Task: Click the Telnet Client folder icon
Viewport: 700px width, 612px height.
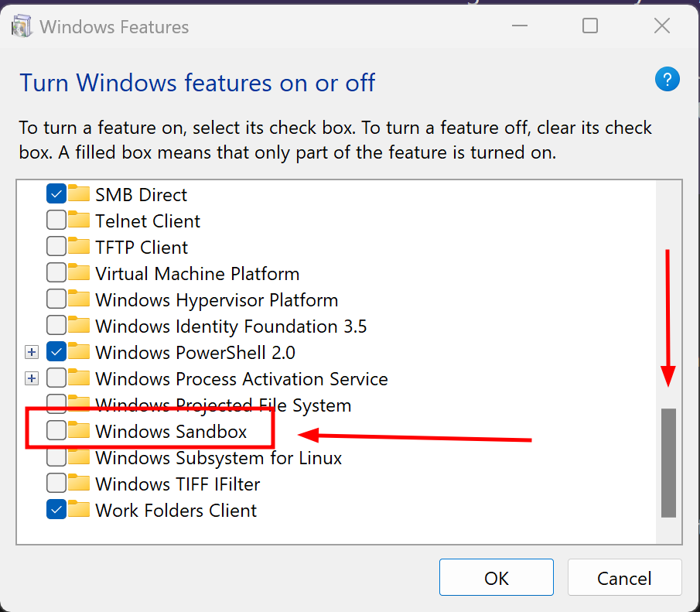Action: point(79,219)
